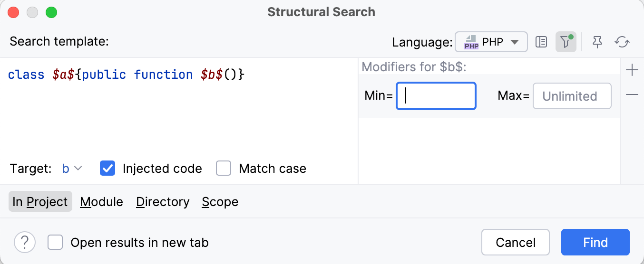Click the Max count input field

pyautogui.click(x=572, y=96)
